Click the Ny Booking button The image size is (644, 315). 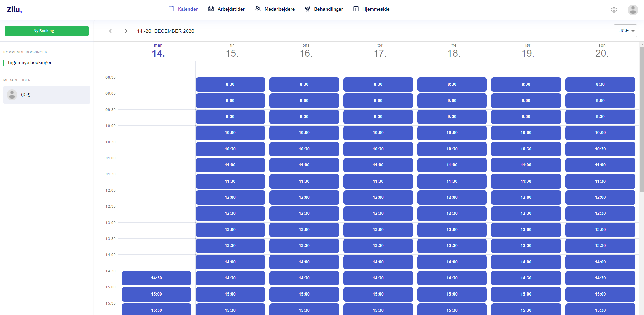pyautogui.click(x=47, y=31)
